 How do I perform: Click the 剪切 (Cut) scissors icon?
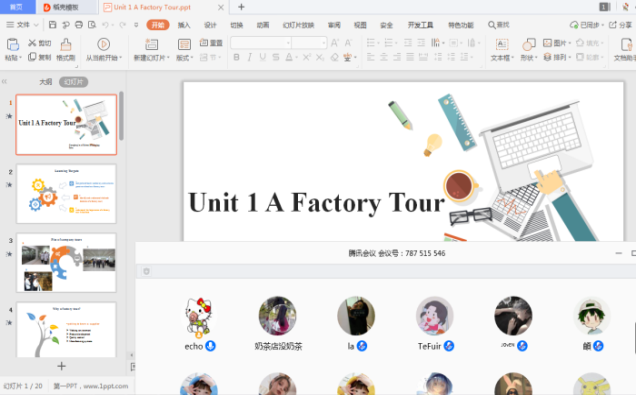coord(32,43)
